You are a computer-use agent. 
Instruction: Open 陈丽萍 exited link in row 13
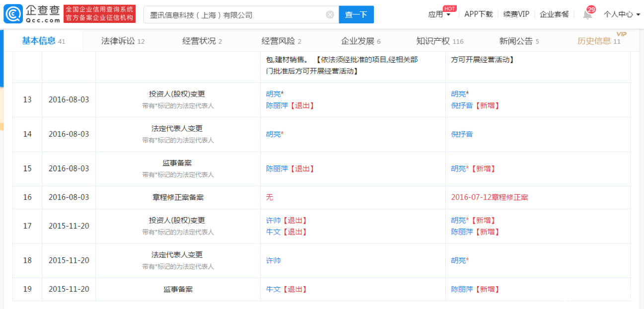pyautogui.click(x=277, y=105)
